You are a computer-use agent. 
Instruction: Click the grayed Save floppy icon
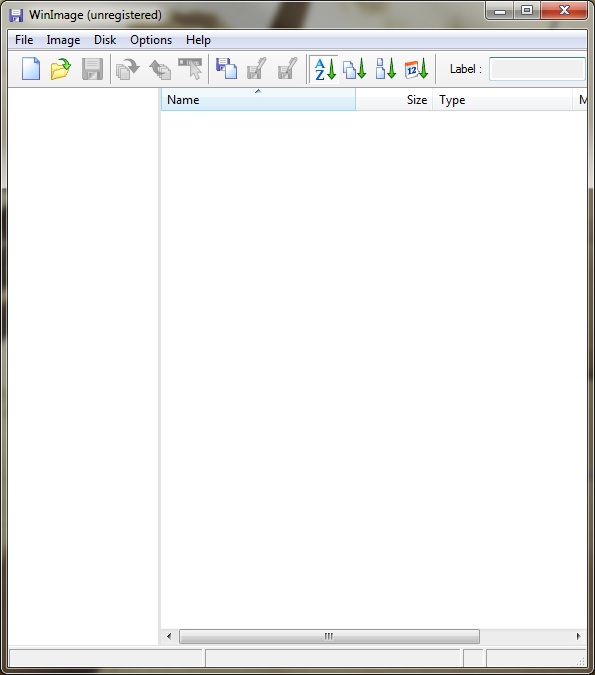(x=92, y=69)
